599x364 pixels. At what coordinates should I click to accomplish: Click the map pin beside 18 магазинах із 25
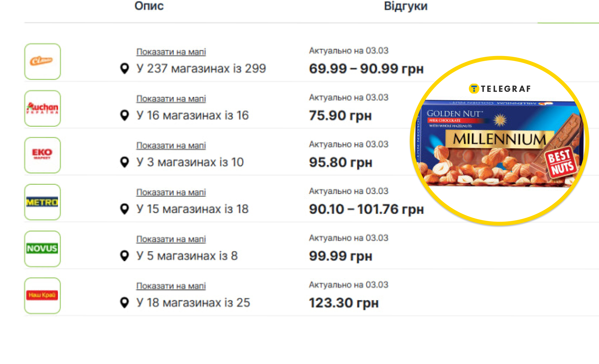(125, 302)
